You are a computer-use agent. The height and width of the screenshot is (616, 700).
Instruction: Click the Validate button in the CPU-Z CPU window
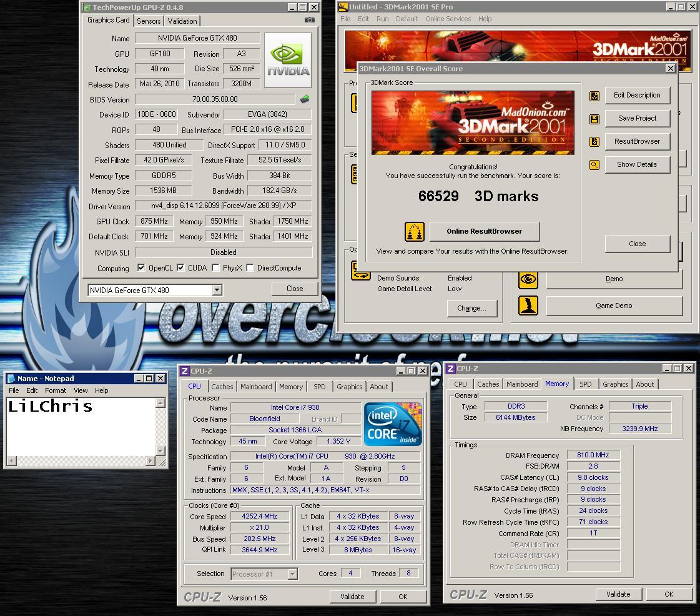353,597
